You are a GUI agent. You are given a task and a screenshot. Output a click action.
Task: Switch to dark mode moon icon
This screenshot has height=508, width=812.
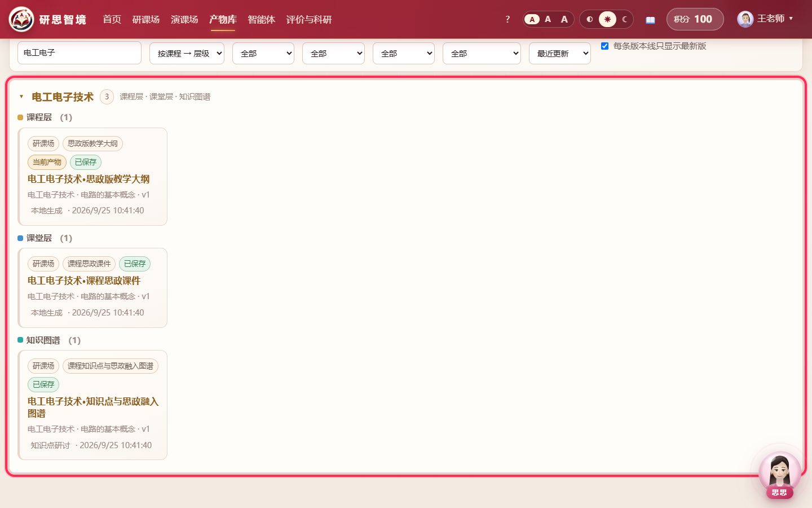click(624, 19)
